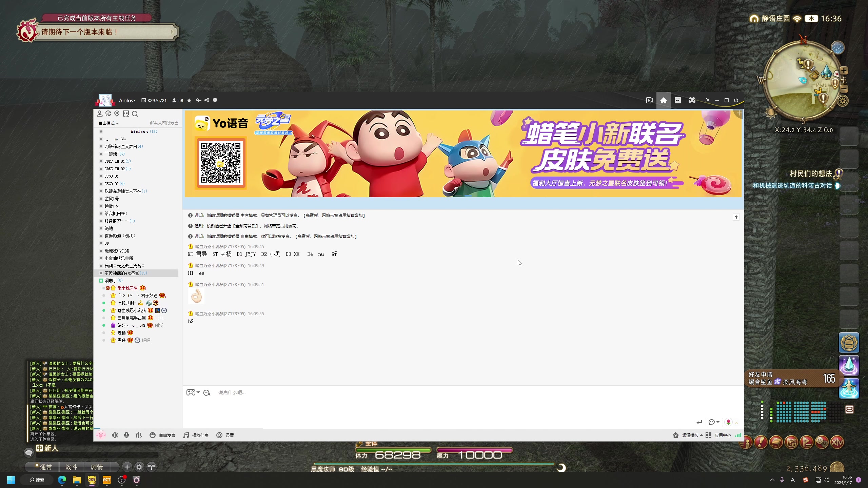Select the root channel Aiolos (19)

144,131
